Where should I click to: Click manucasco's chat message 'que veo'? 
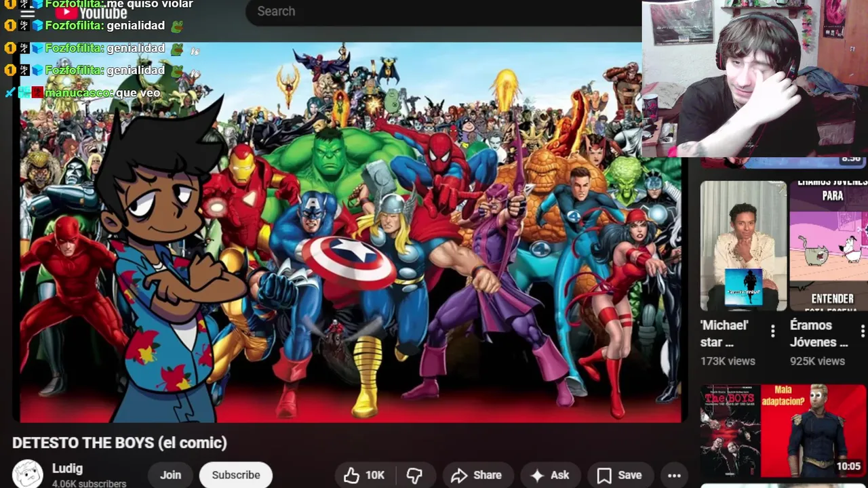[x=138, y=93]
